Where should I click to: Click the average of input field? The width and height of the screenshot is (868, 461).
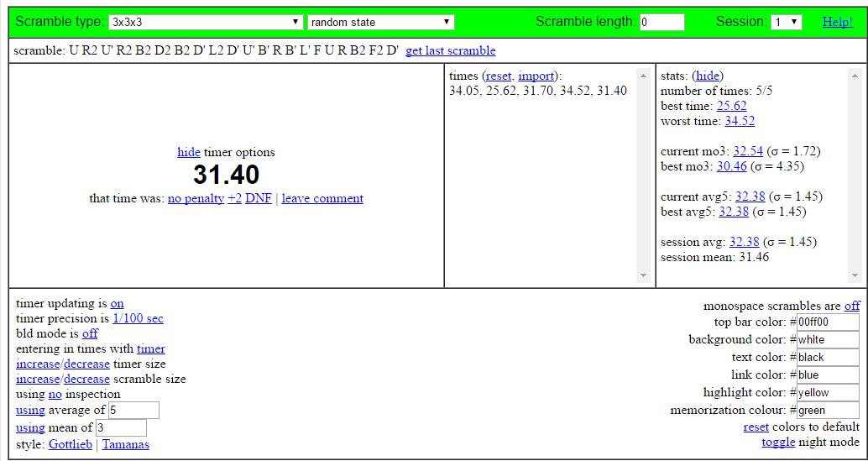[134, 410]
